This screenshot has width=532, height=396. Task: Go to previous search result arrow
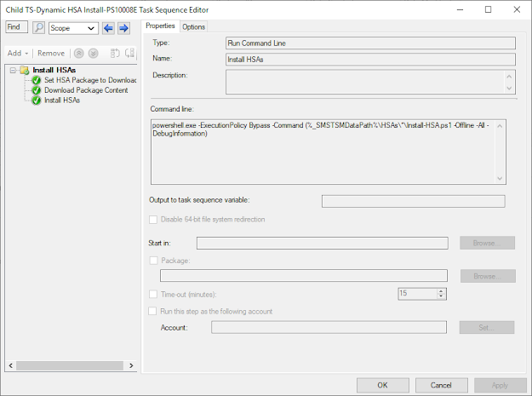pyautogui.click(x=108, y=28)
